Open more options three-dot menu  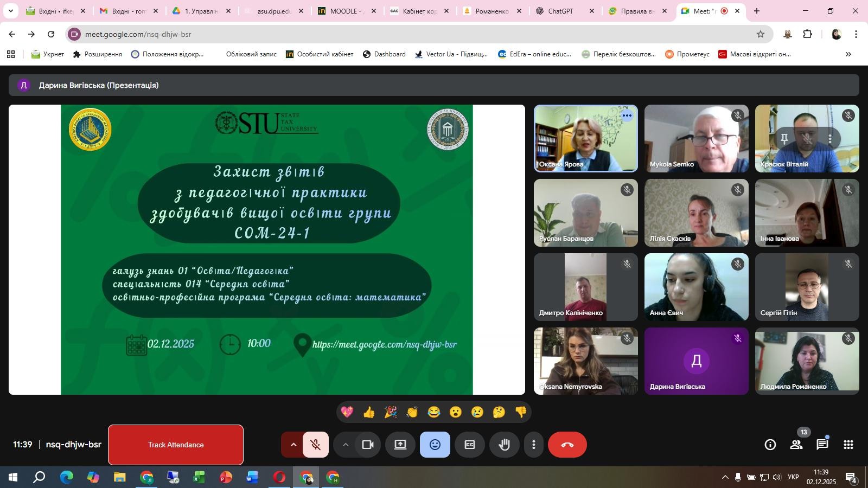coord(534,445)
